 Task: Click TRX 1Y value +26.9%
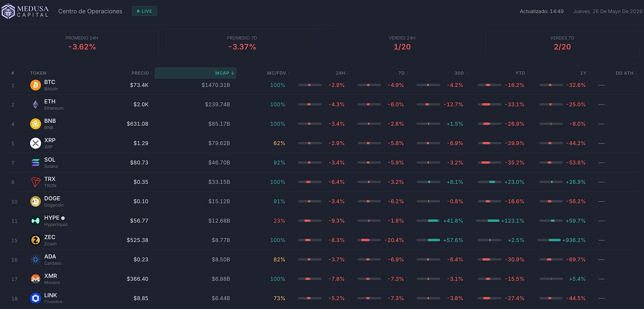(x=575, y=182)
